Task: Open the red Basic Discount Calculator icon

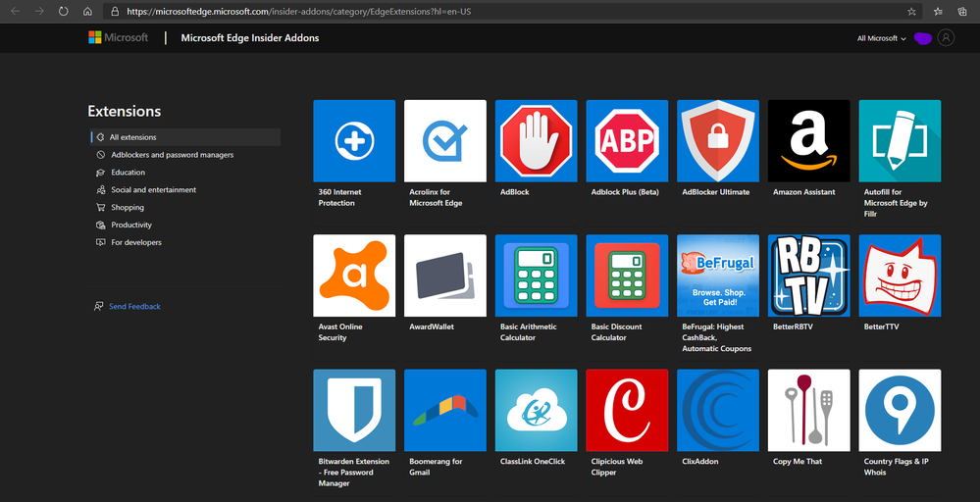Action: point(627,276)
